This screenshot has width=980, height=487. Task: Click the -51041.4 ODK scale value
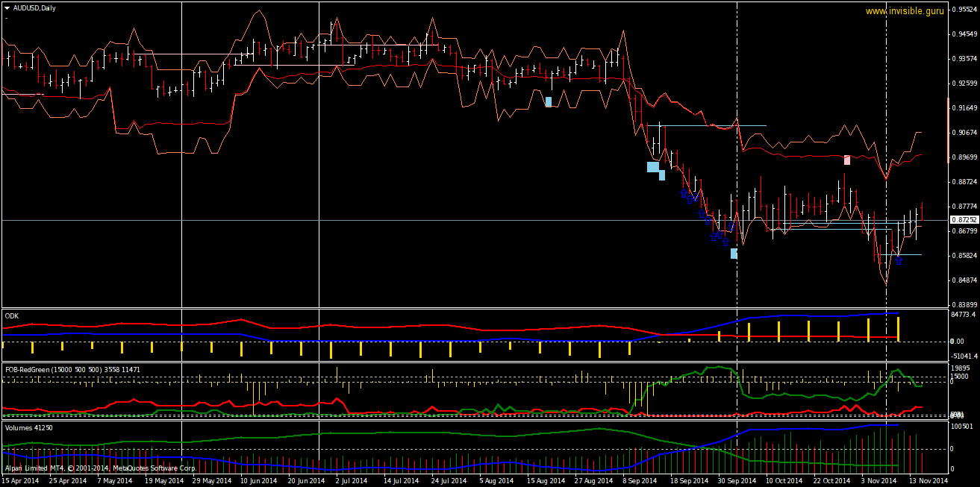964,356
